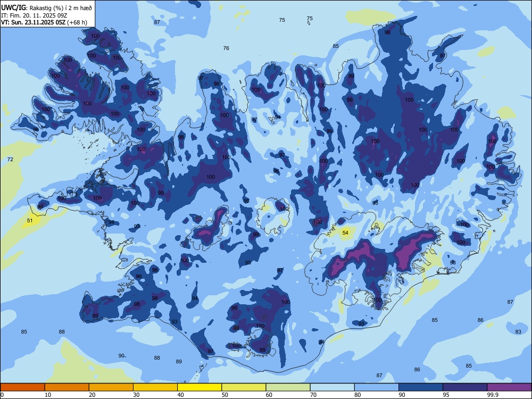Click the dark orange 0–10 legend swatch
The width and height of the screenshot is (532, 399).
22,387
